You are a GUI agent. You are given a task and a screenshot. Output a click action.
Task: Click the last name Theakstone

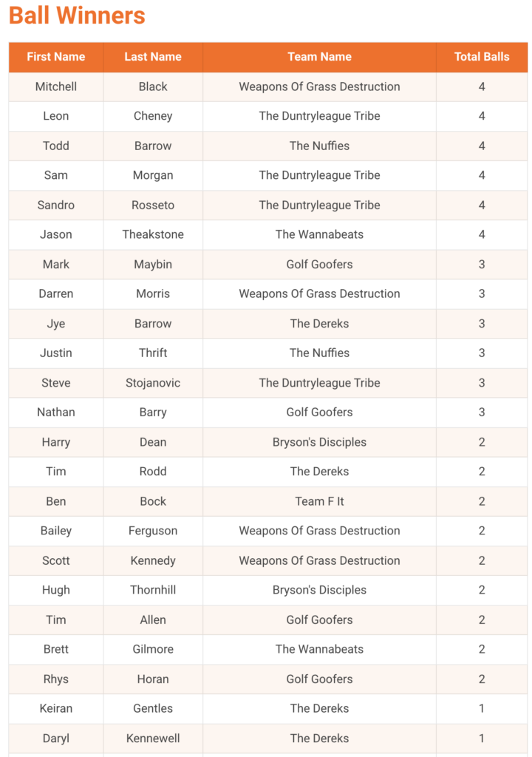(153, 234)
